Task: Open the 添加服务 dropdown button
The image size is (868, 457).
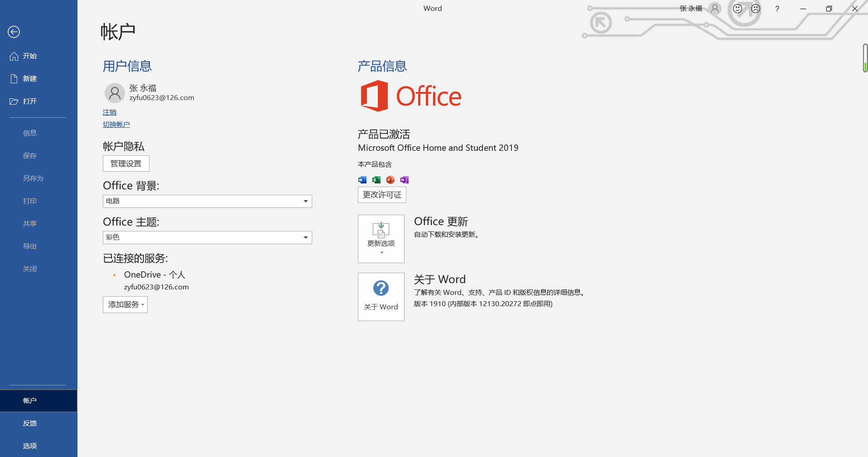Action: [x=125, y=305]
